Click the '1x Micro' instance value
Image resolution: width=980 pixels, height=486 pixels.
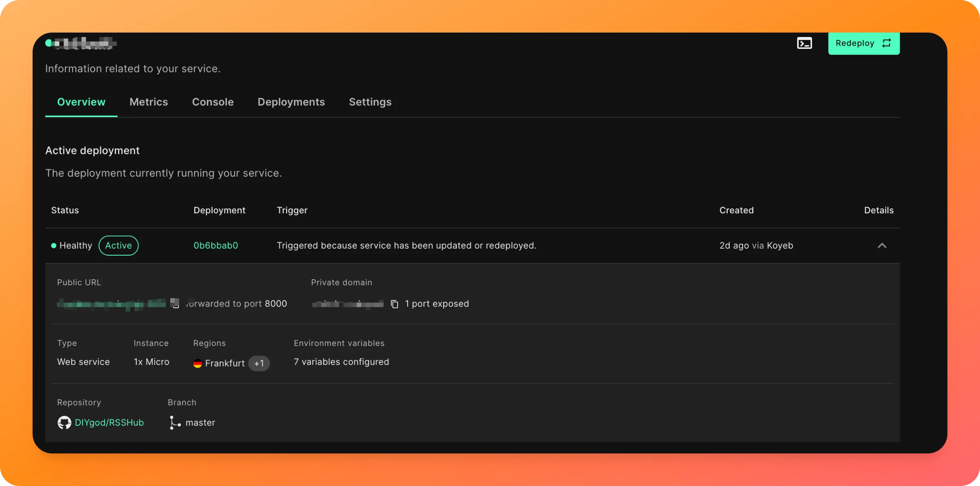click(x=152, y=362)
